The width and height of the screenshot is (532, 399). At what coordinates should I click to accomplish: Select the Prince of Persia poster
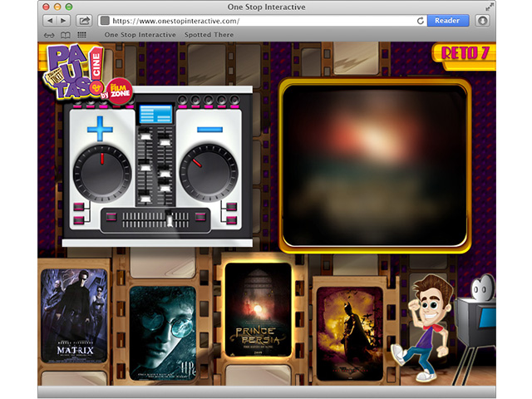(258, 309)
